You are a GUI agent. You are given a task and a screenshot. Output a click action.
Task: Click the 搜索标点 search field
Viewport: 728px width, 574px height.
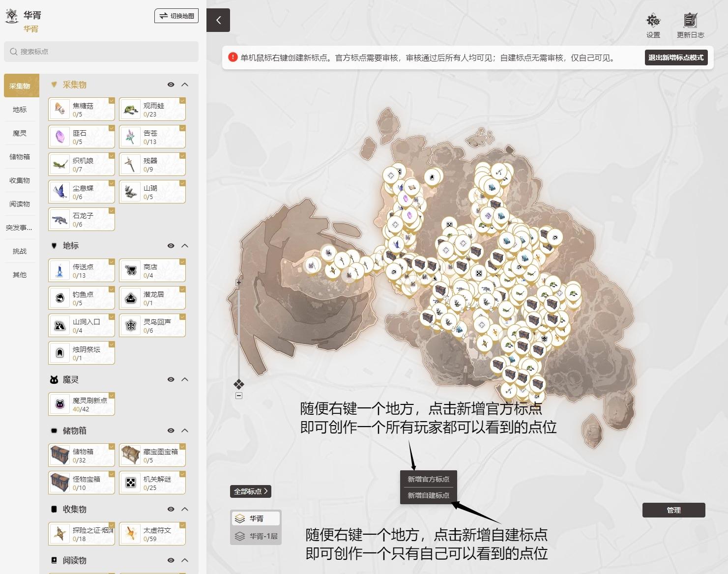[101, 52]
